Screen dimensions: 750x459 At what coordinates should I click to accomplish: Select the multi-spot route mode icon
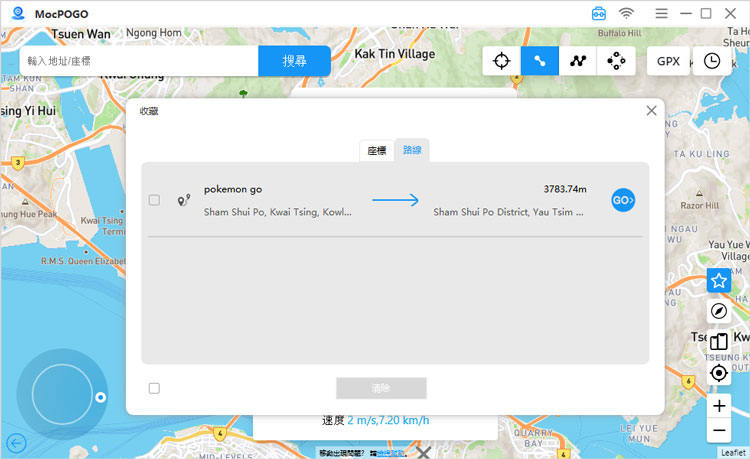coord(578,61)
